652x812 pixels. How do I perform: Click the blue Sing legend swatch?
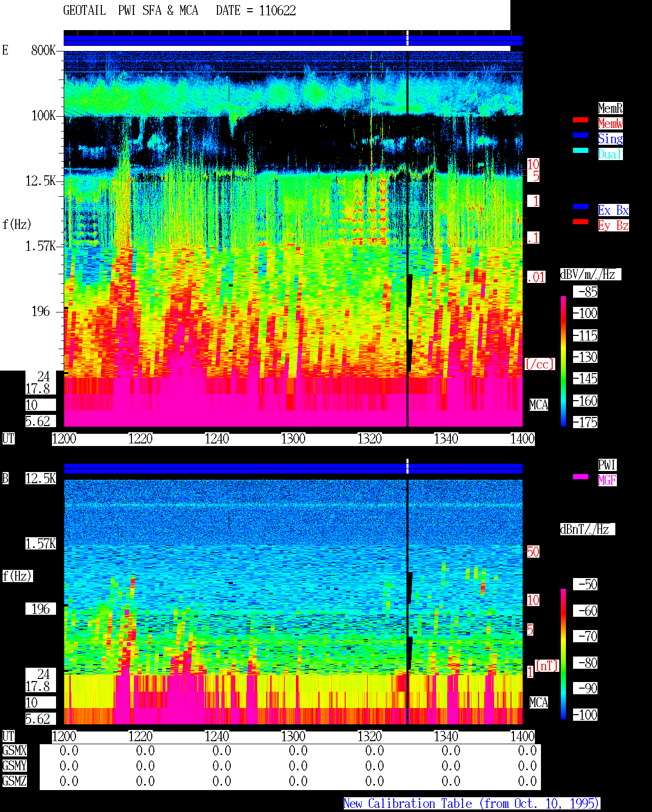tap(581, 136)
